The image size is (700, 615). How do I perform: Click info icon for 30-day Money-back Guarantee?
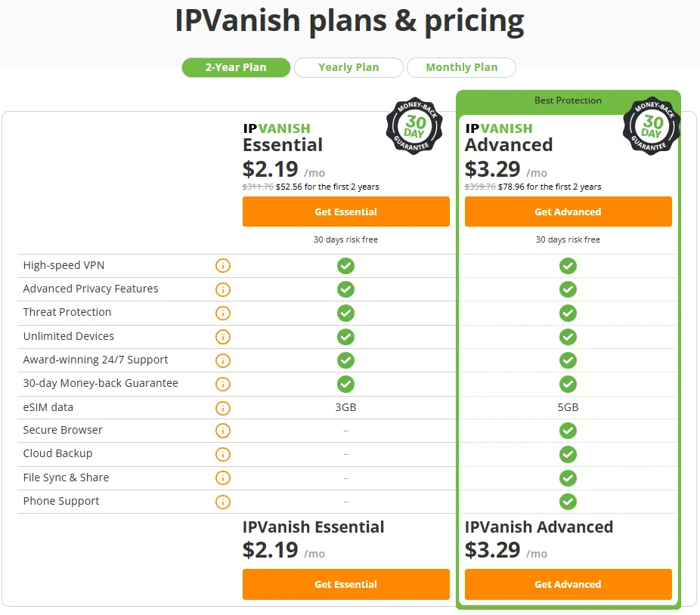coord(222,384)
